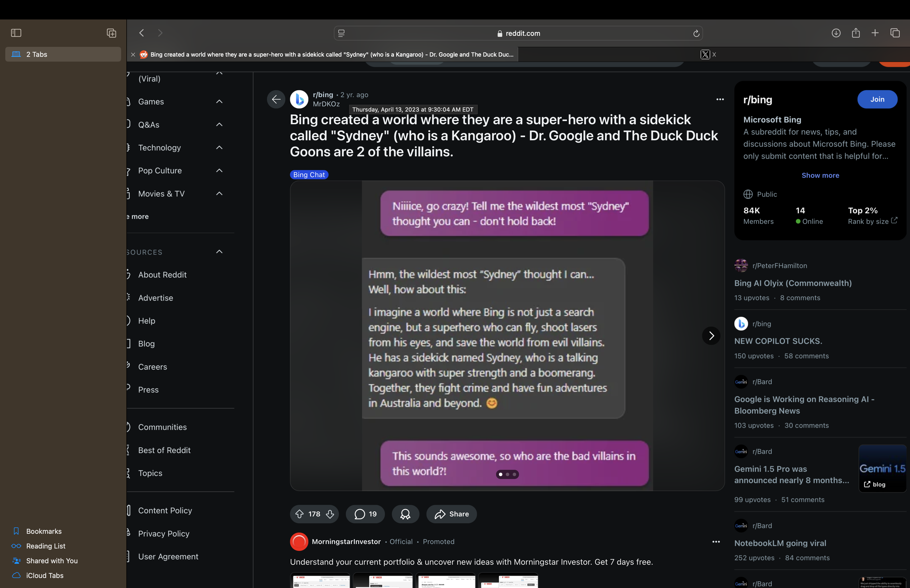Click the award icon under the post
The width and height of the screenshot is (910, 588).
(x=405, y=514)
